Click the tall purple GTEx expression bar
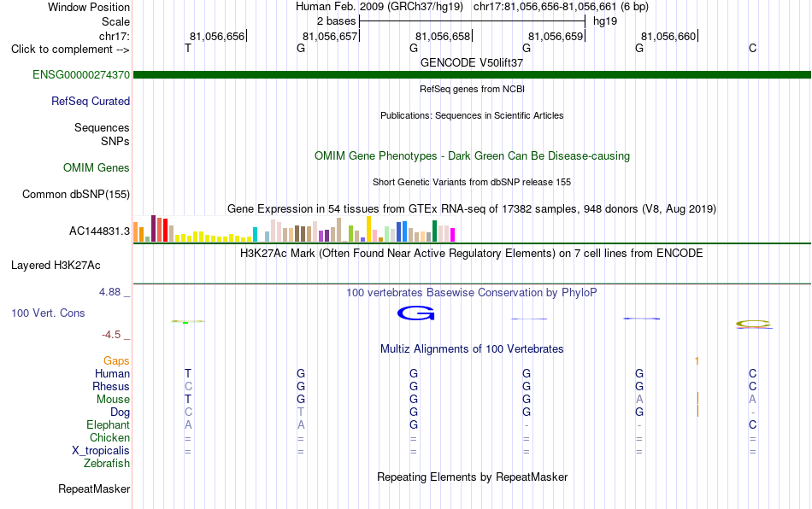 [153, 229]
